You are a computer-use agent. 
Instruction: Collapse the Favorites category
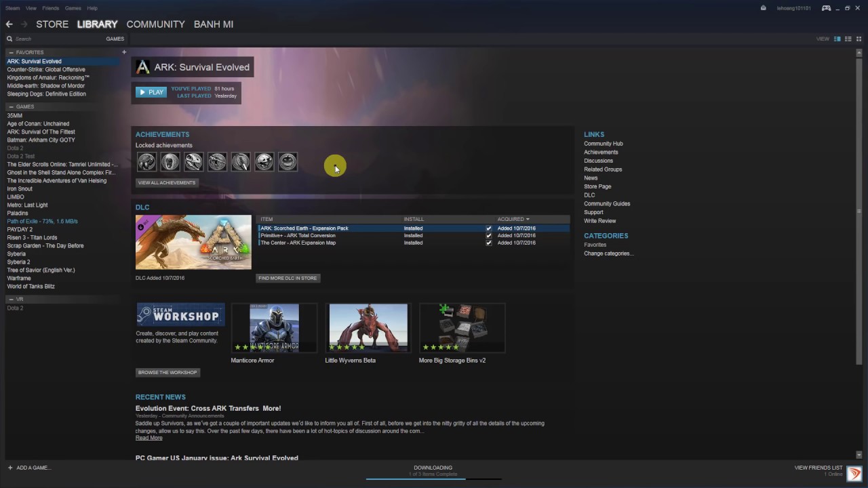(11, 52)
